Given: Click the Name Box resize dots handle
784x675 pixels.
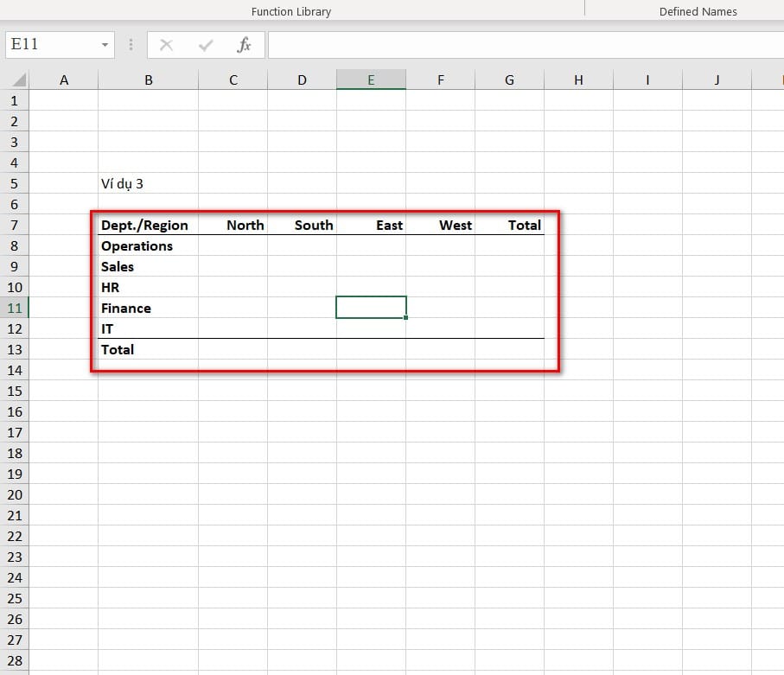Looking at the screenshot, I should [131, 45].
